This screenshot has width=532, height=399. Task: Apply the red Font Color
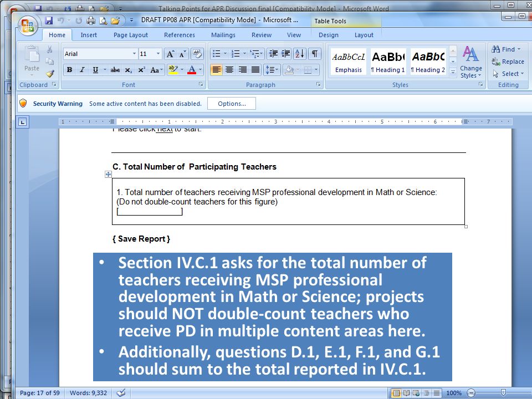[x=192, y=70]
